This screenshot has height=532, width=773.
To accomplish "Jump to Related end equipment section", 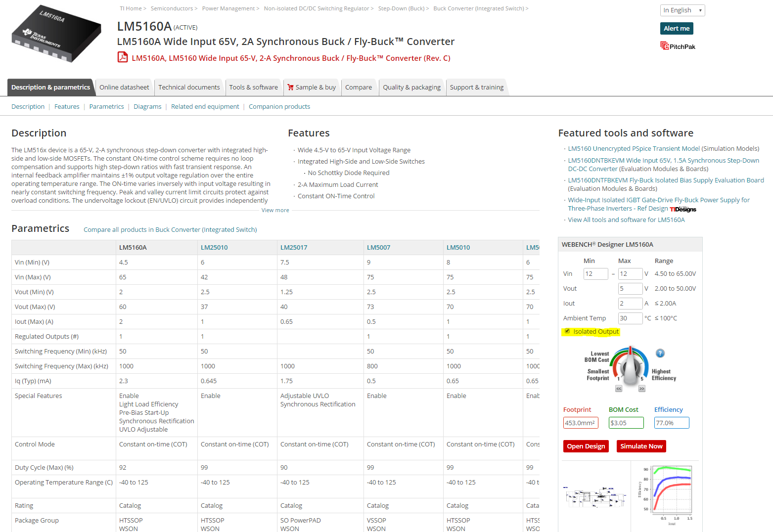I will (205, 106).
